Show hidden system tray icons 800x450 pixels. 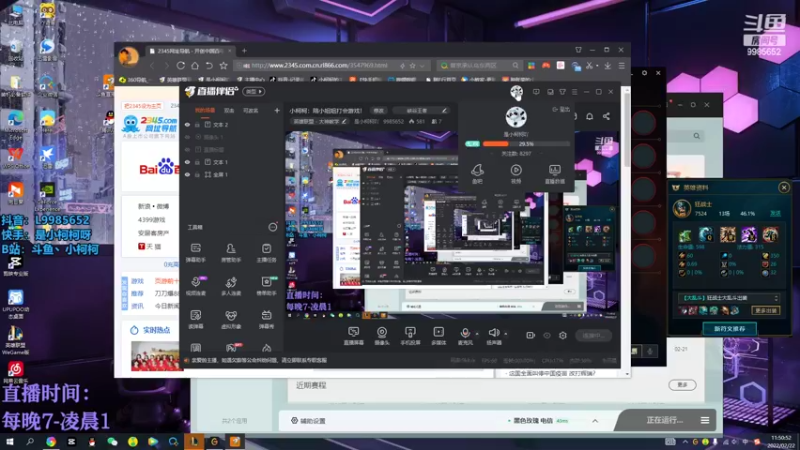tap(685, 442)
